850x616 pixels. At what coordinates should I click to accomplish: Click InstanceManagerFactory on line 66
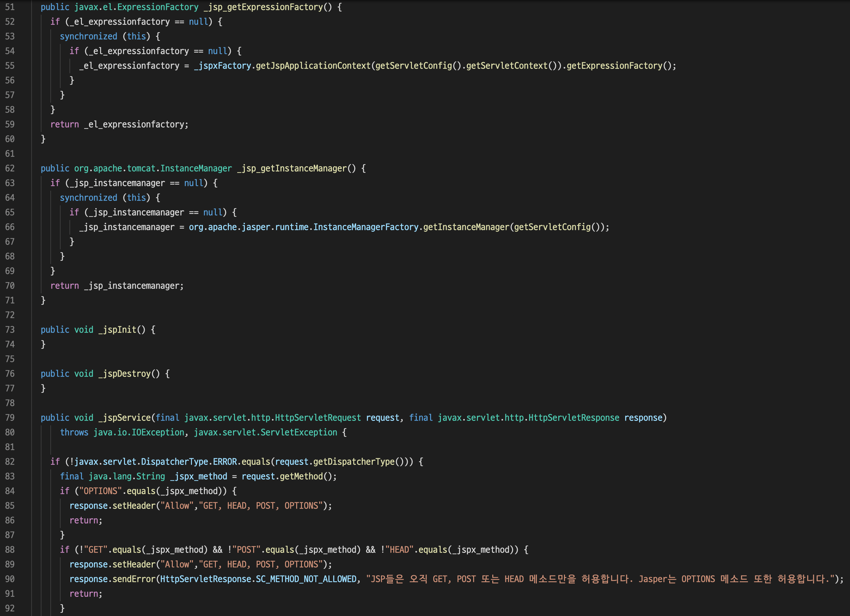coord(366,227)
